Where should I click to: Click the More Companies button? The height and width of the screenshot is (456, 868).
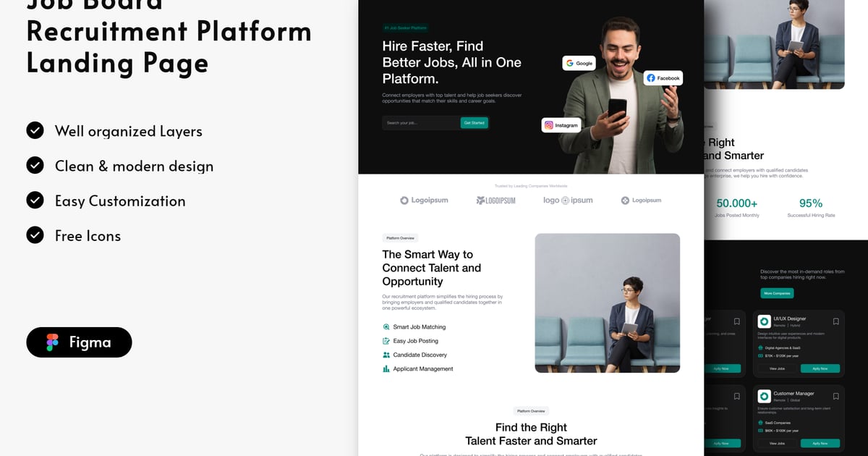(777, 293)
